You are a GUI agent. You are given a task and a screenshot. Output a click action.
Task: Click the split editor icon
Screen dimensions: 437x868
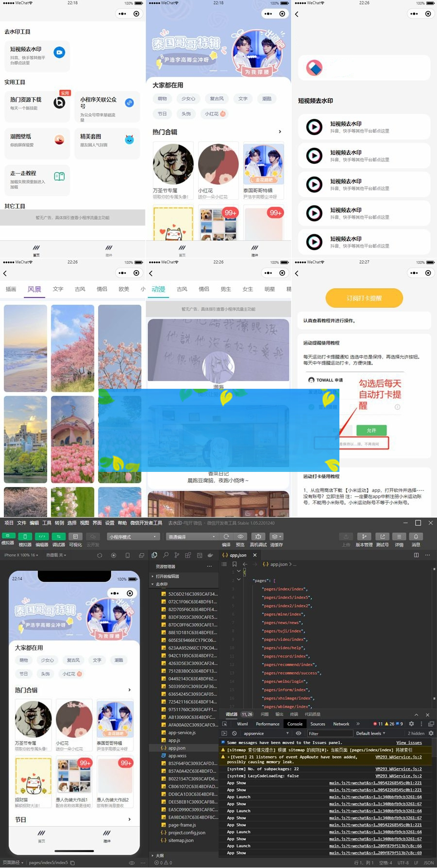tap(416, 555)
